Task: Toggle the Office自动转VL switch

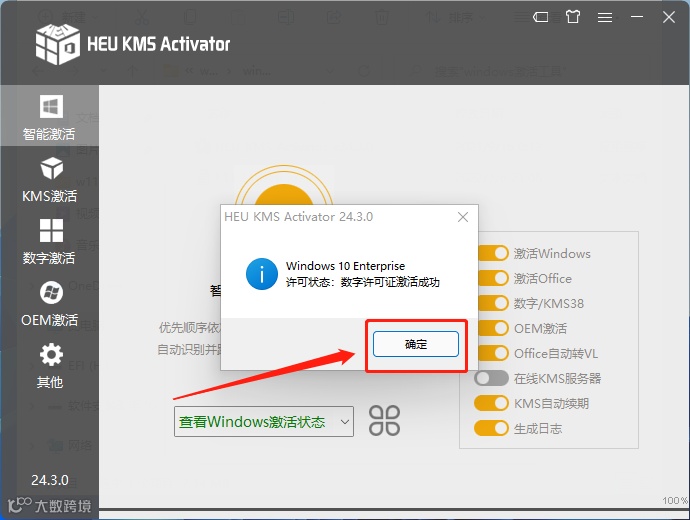Action: click(x=492, y=353)
